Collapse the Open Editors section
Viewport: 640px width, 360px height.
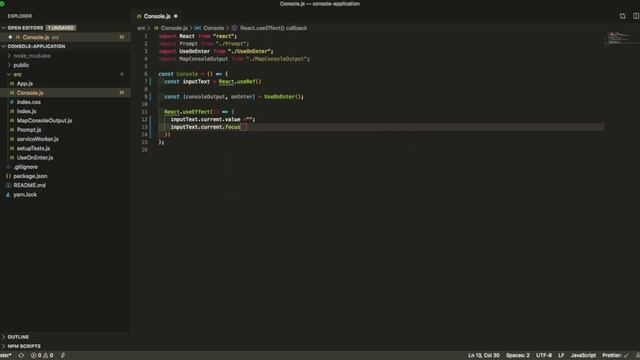[x=4, y=28]
